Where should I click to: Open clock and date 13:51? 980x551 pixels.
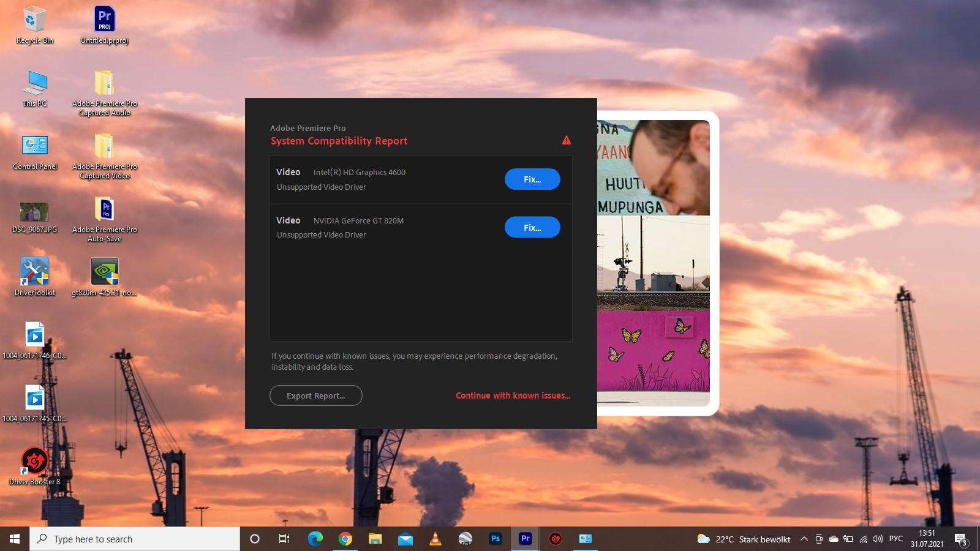coord(927,539)
